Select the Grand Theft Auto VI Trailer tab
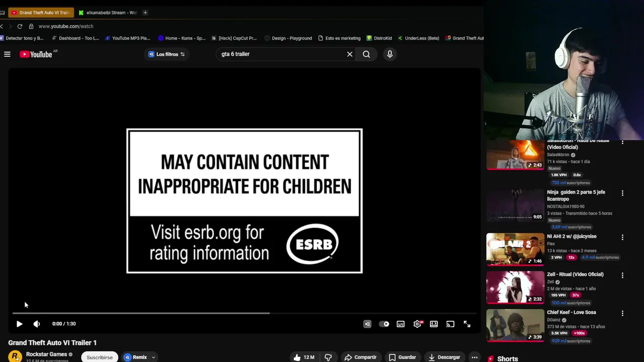Viewport: 644px width, 362px height. pyautogui.click(x=40, y=13)
